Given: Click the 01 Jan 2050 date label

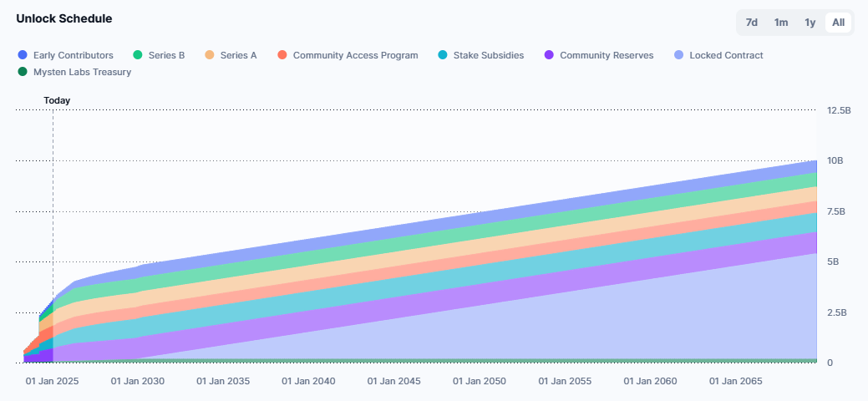Looking at the screenshot, I should click(x=480, y=382).
